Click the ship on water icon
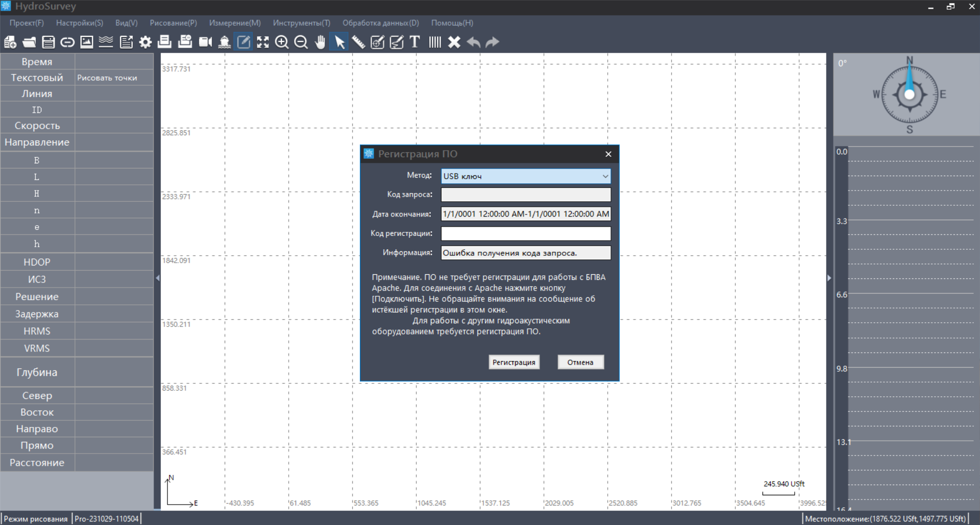 pos(225,42)
